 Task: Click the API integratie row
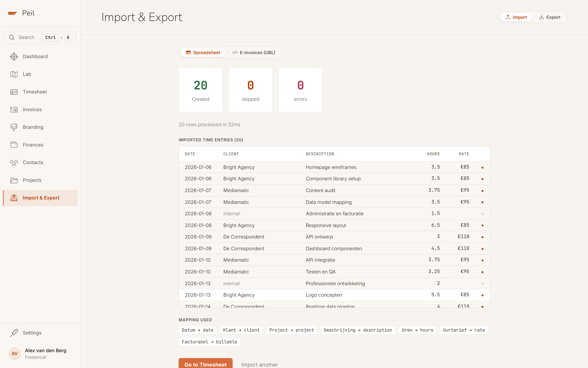coord(334,260)
